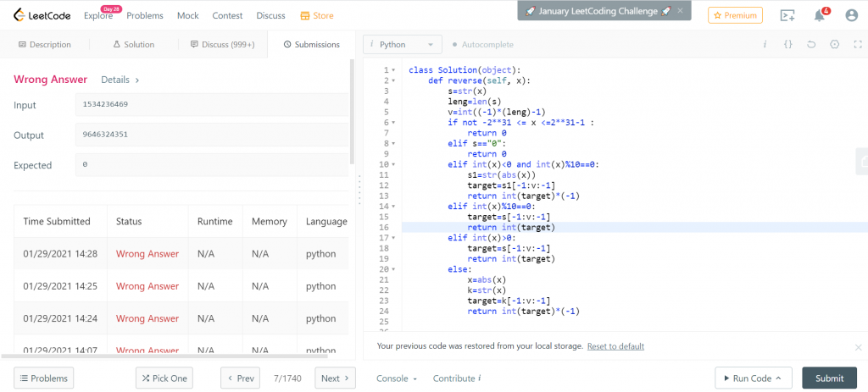
Task: Collapse code fold at line 8
Action: coord(393,144)
